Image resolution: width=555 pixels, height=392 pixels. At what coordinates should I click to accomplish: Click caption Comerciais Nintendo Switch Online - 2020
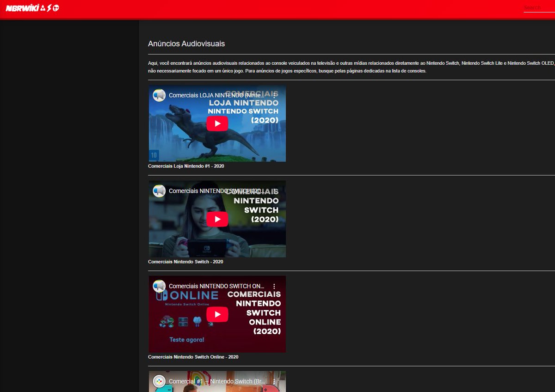click(193, 357)
